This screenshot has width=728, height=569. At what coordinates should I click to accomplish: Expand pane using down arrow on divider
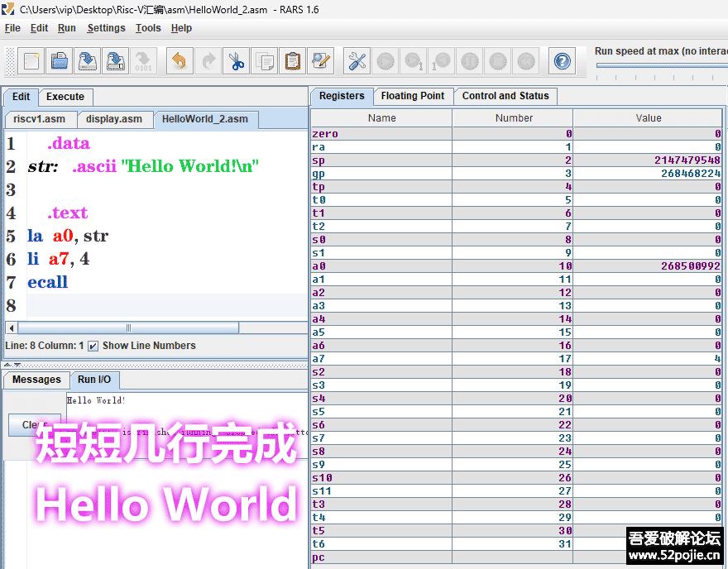pos(17,364)
